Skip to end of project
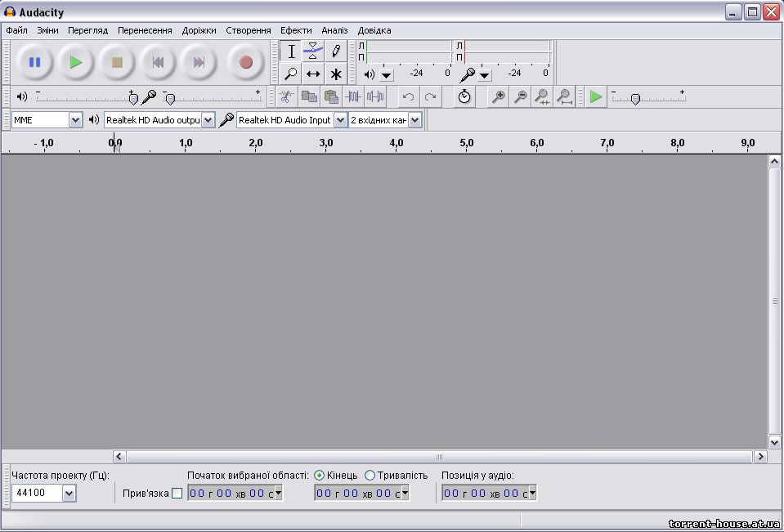This screenshot has height=532, width=784. point(199,62)
